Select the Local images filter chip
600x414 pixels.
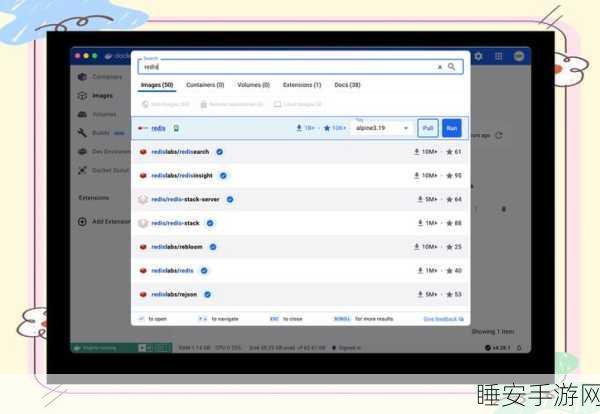(x=297, y=104)
